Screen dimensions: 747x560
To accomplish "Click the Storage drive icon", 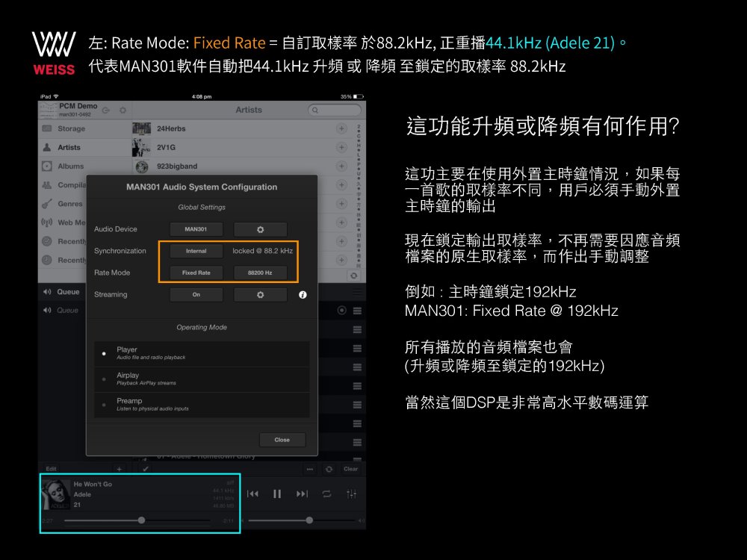I will 46,128.
